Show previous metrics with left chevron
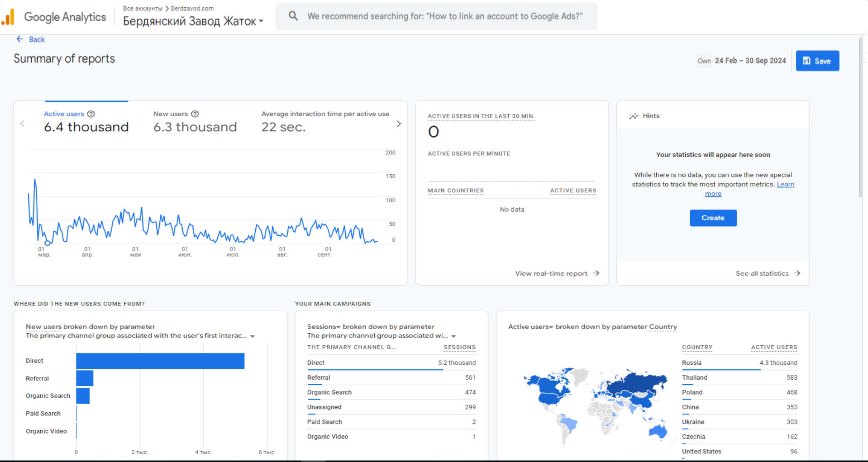 click(22, 124)
